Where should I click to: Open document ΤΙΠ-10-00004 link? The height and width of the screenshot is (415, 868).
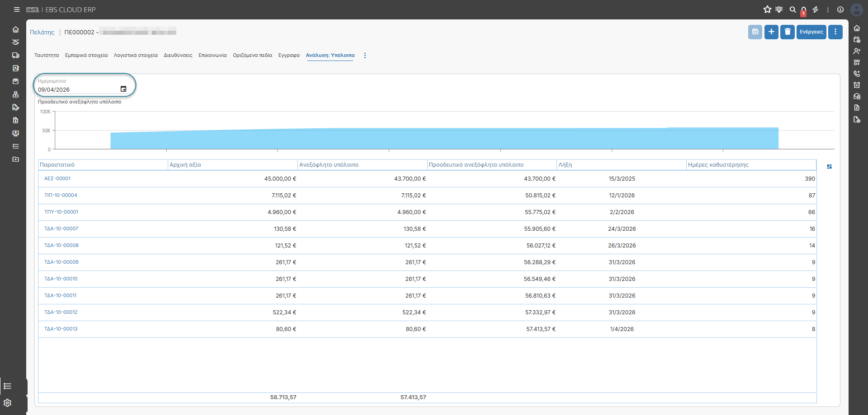click(61, 195)
